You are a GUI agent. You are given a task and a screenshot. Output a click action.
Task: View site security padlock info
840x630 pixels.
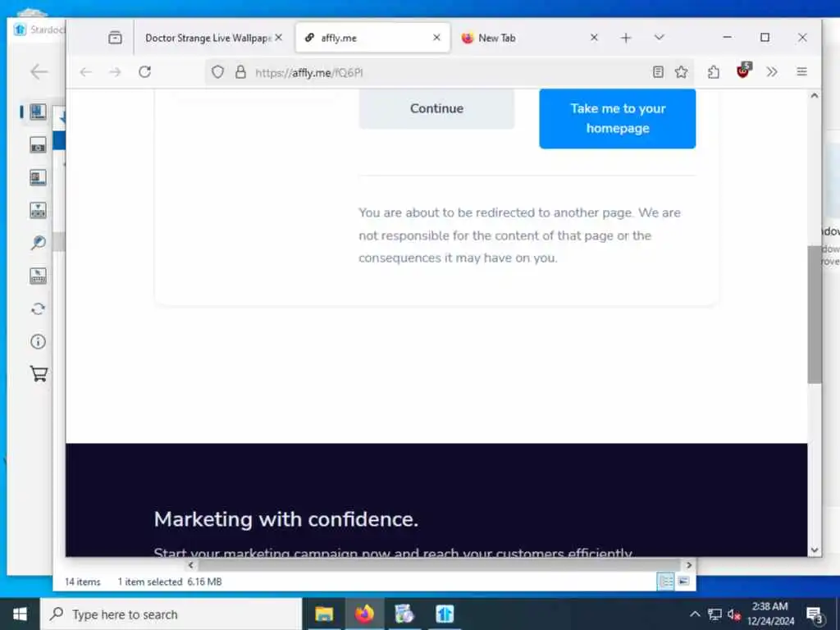(x=240, y=72)
